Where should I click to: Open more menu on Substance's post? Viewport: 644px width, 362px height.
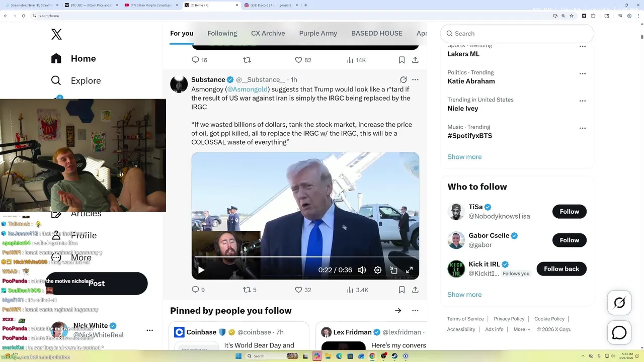click(415, 79)
